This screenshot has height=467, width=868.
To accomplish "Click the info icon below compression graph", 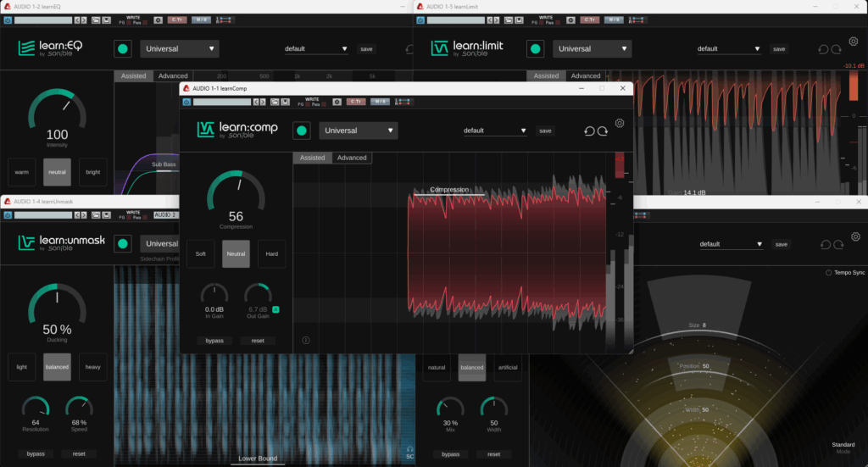I will 305,340.
